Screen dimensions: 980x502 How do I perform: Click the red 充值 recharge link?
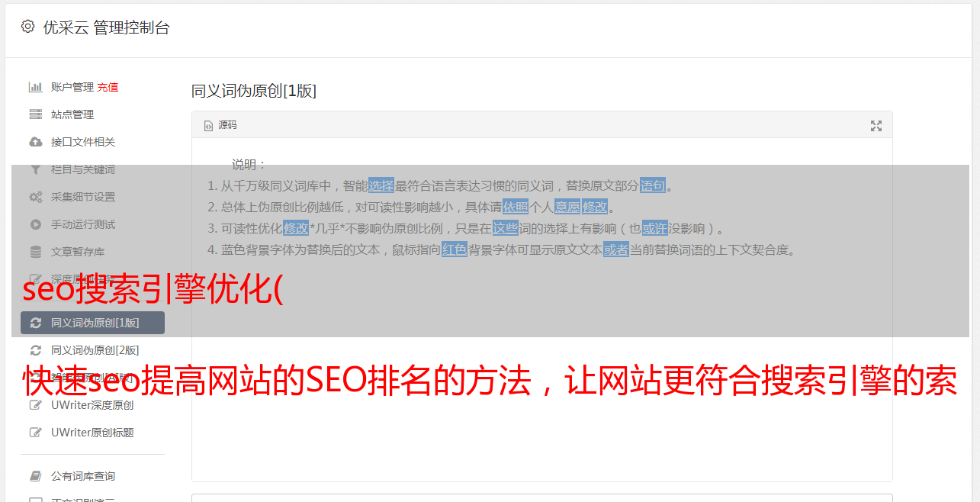point(108,87)
